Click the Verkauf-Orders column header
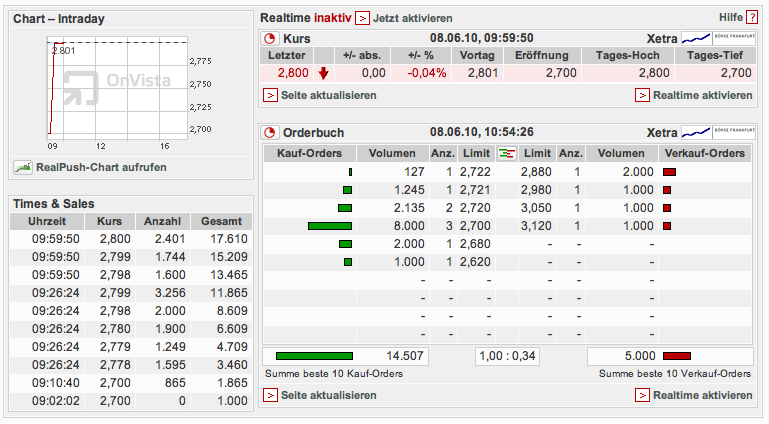Screen dimensions: 769x424 [x=704, y=153]
